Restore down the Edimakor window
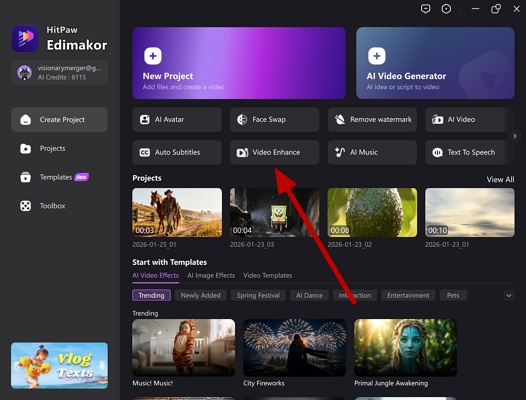526x400 pixels. (x=495, y=9)
